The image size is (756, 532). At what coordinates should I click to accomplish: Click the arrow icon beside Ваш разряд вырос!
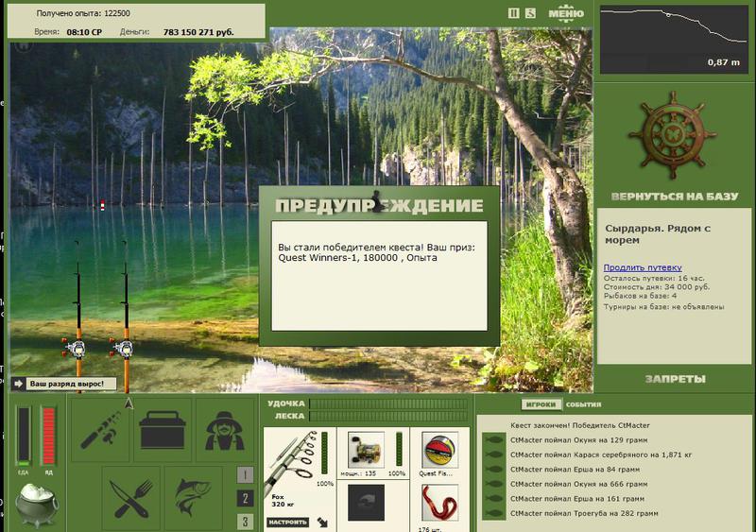coord(18,384)
